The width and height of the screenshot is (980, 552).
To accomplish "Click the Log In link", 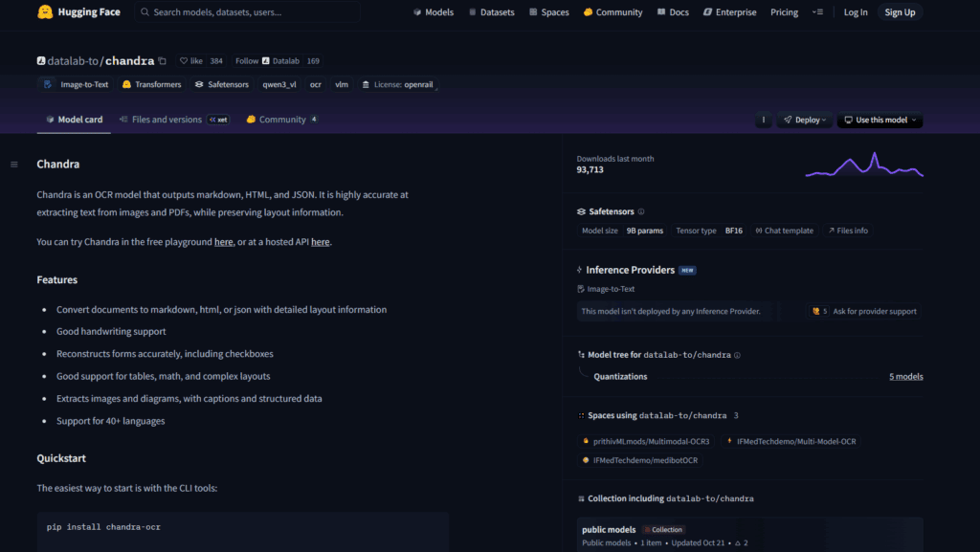I will [855, 11].
